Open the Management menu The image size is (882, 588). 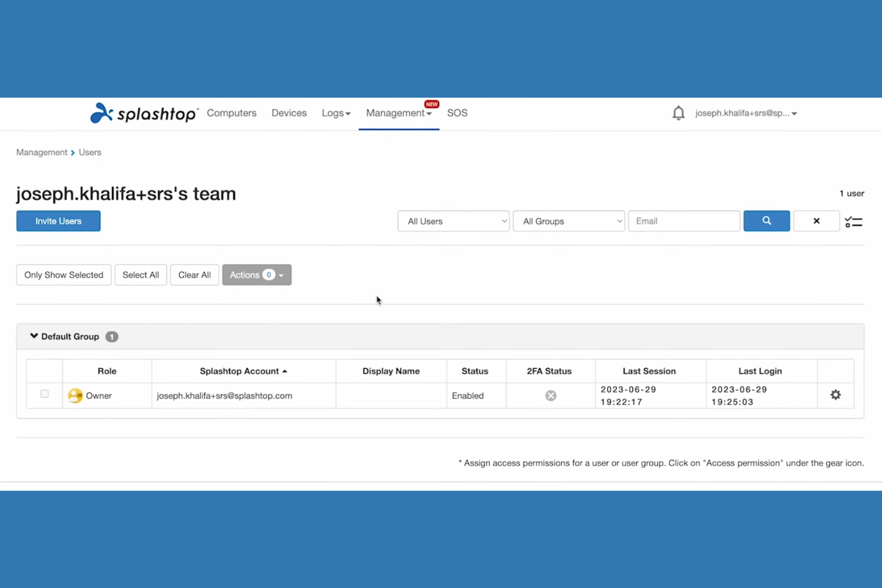coord(398,113)
